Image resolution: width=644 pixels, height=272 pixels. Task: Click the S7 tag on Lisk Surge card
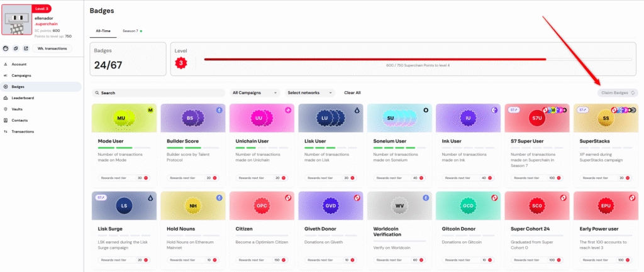pos(101,197)
